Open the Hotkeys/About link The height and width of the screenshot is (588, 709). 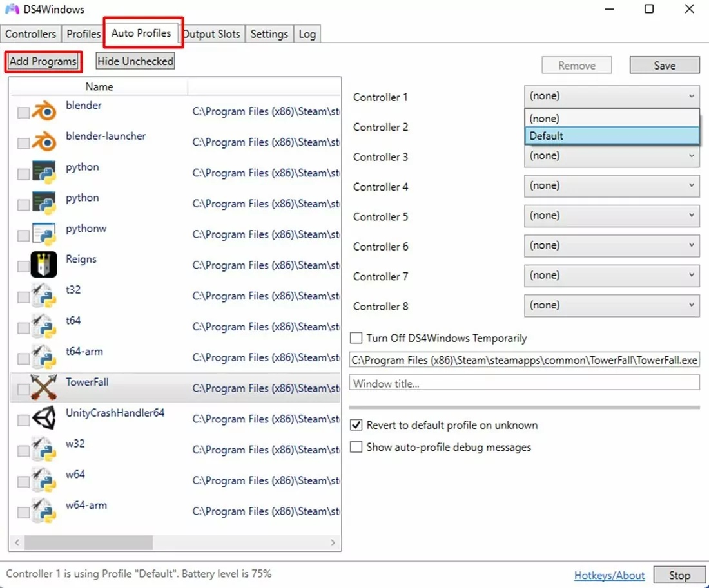coord(608,575)
